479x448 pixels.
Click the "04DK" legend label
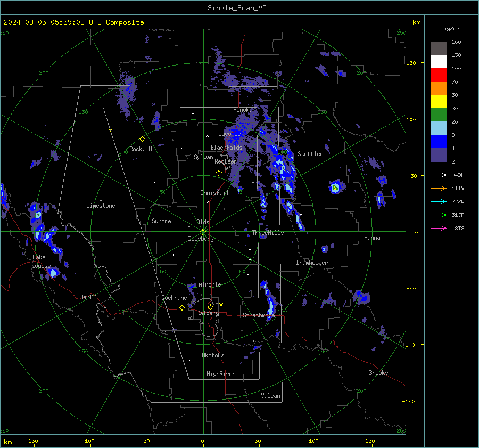[x=458, y=175]
